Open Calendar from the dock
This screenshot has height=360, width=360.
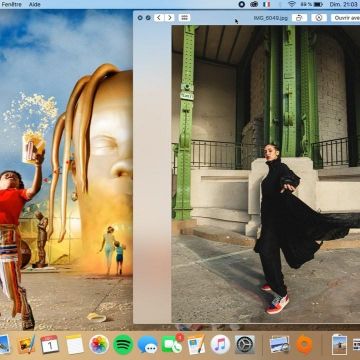[50, 344]
